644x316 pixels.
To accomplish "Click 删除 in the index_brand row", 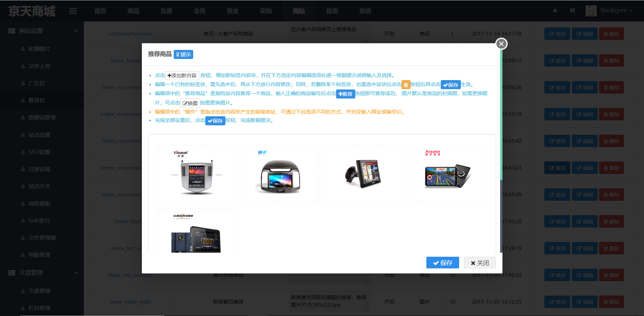I will [x=611, y=61].
